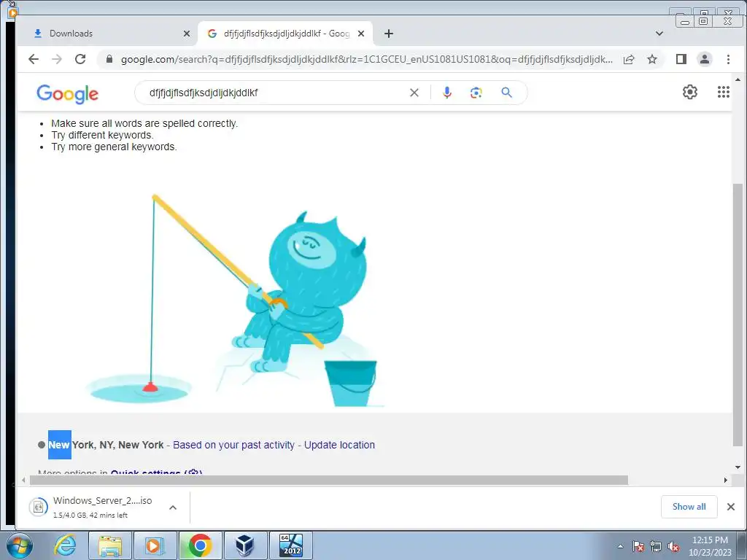
Task: Clear the Google search box
Action: pos(414,93)
